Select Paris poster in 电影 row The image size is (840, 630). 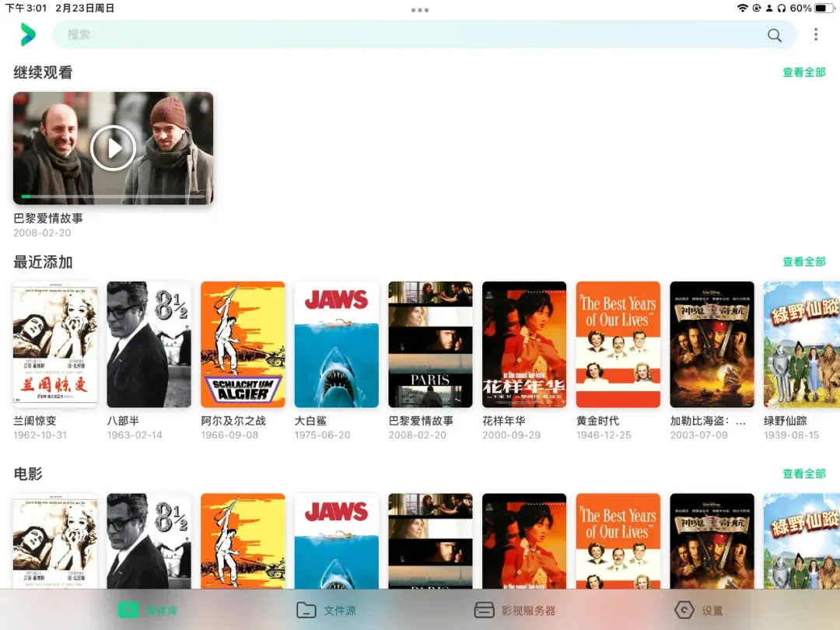point(430,541)
